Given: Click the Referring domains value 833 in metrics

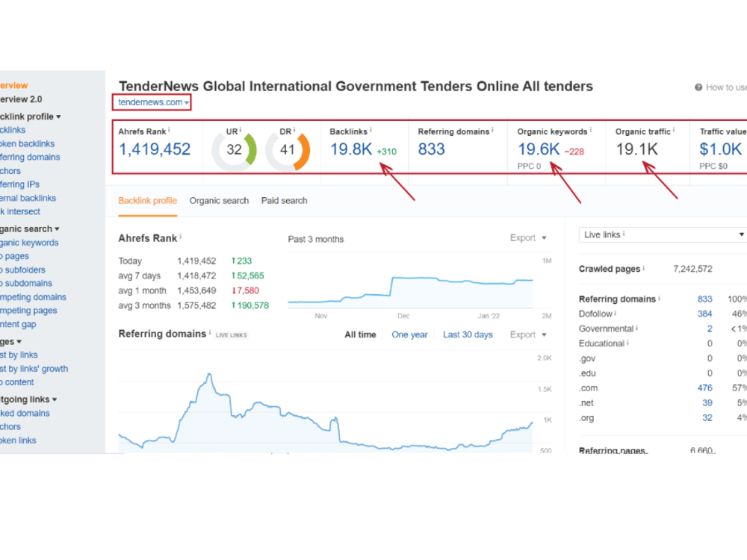Looking at the screenshot, I should (x=432, y=149).
